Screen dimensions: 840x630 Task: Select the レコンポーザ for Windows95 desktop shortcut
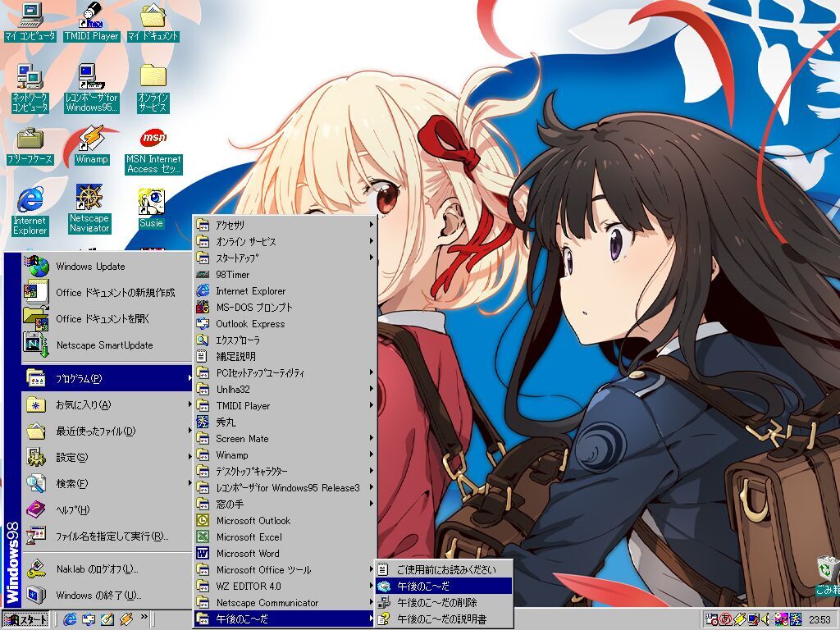point(91,89)
